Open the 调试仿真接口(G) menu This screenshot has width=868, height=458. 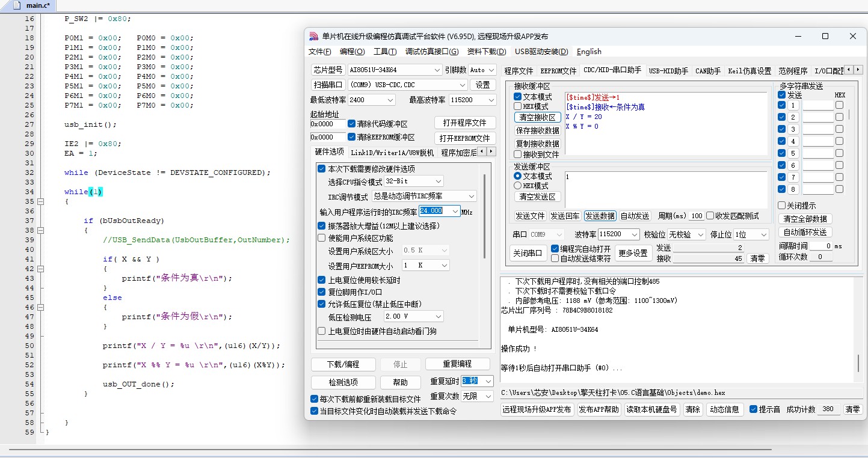tap(431, 52)
